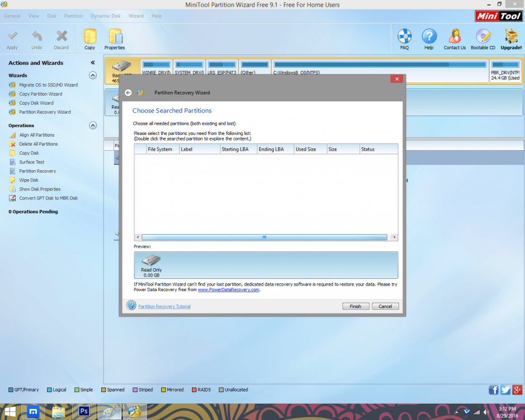Select the Read Only disk preview

pos(151,265)
